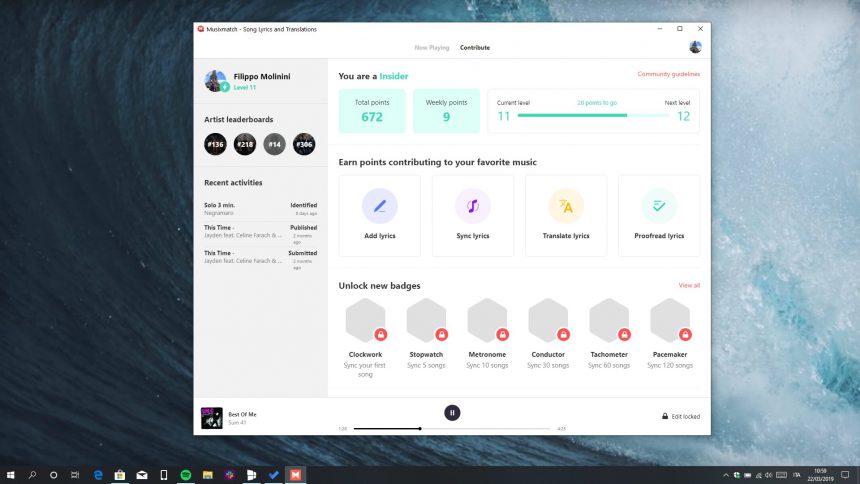Click the profile avatar in top-right header
Viewport: 860px width, 484px height.
point(695,47)
